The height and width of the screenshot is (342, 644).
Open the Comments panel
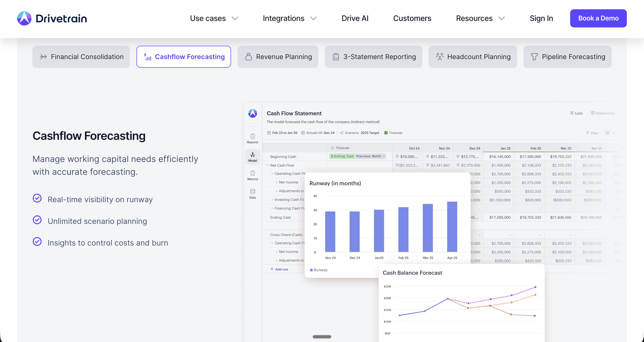tap(603, 113)
